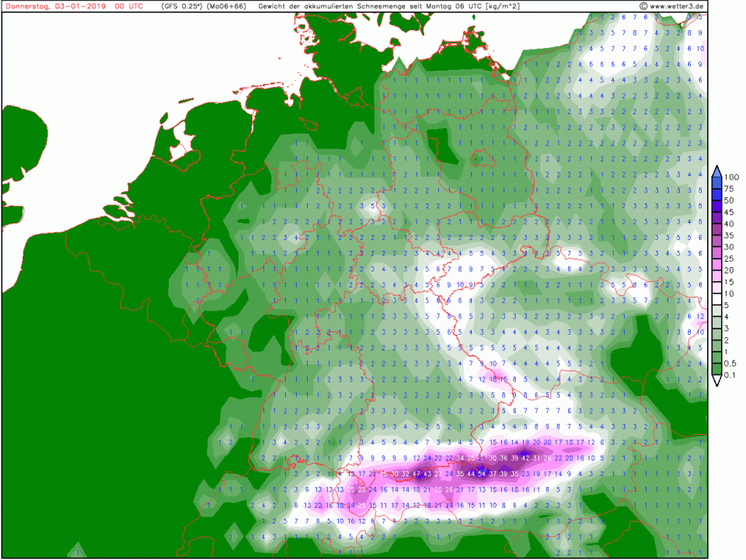This screenshot has height=560, width=746.
Task: Click the '00 UTC' time label
Action: coord(128,6)
